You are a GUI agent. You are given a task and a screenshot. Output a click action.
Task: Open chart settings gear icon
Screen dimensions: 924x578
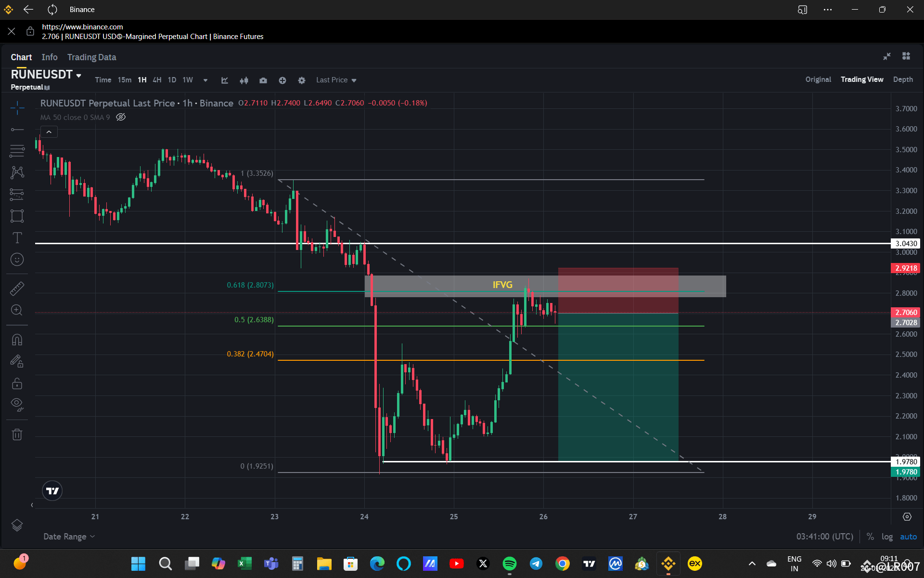pos(302,80)
